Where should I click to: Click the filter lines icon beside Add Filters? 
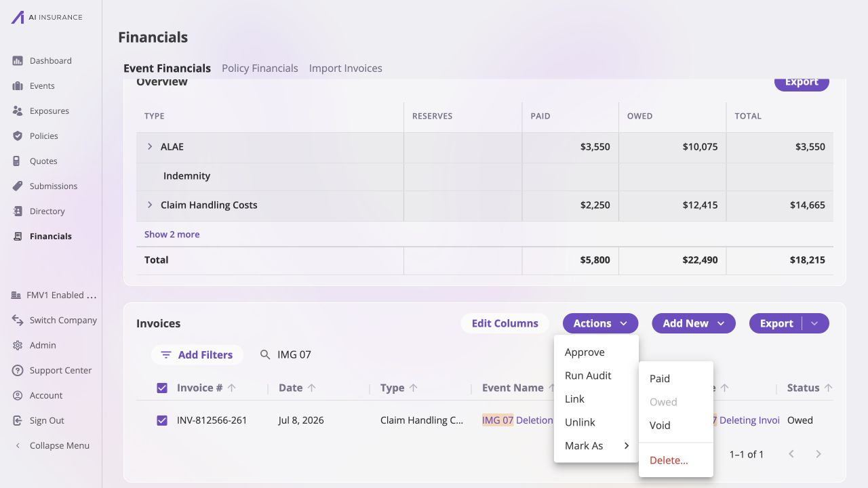point(166,354)
